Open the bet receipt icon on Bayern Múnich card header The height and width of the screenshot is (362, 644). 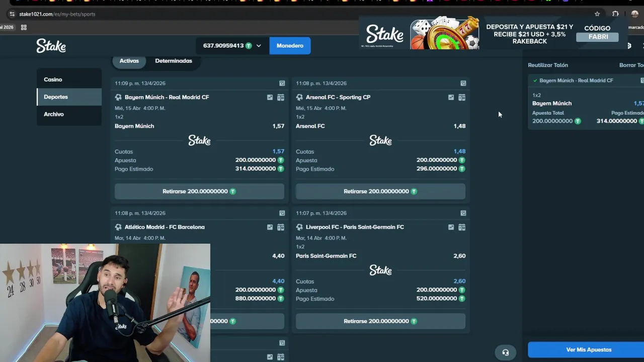point(282,83)
